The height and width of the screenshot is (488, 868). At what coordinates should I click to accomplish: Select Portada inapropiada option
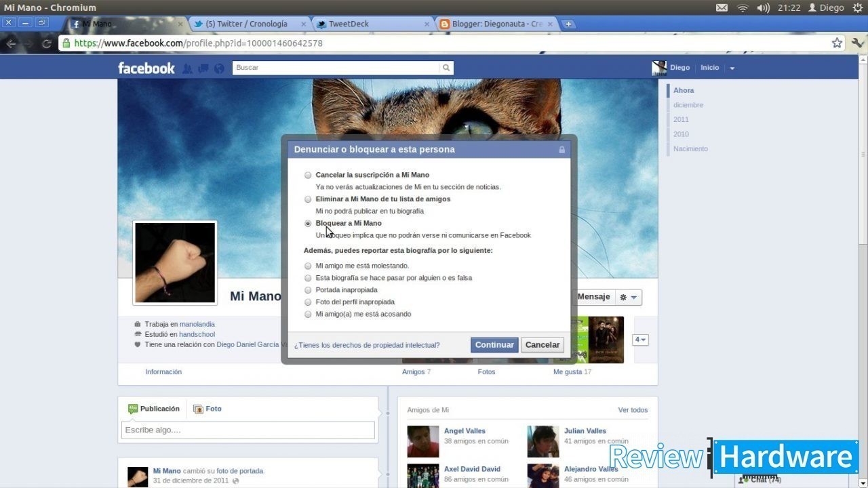coord(309,290)
